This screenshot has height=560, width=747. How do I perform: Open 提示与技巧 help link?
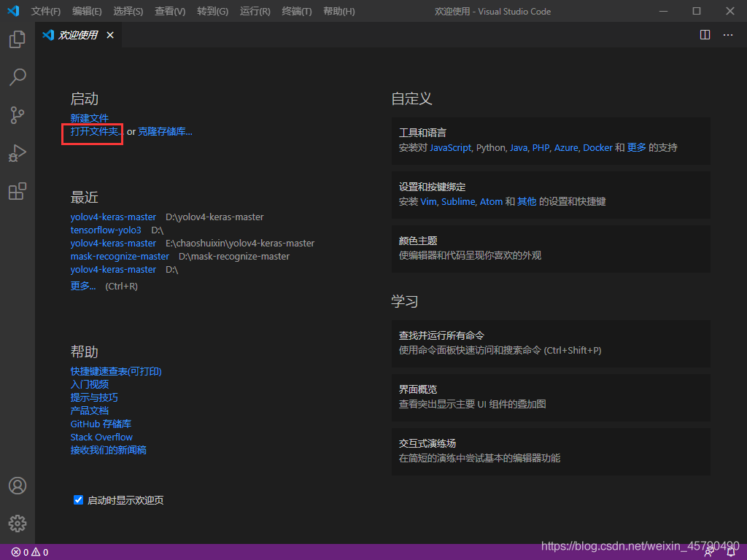(94, 397)
